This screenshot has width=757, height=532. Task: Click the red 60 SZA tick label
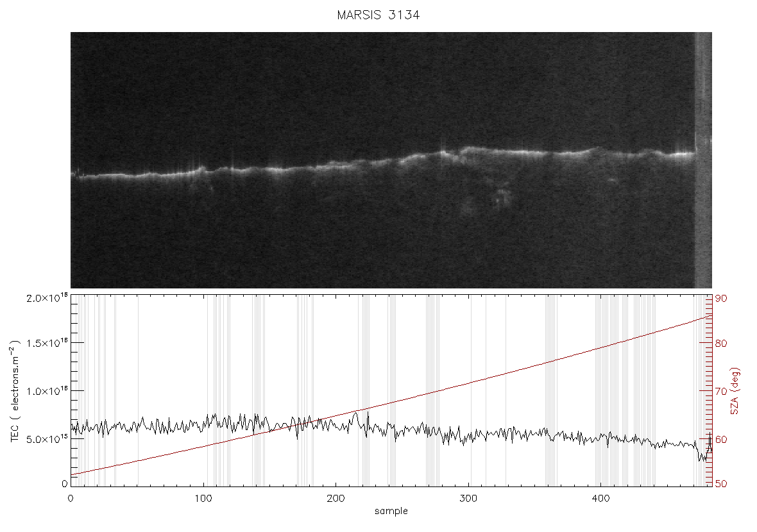tap(721, 440)
